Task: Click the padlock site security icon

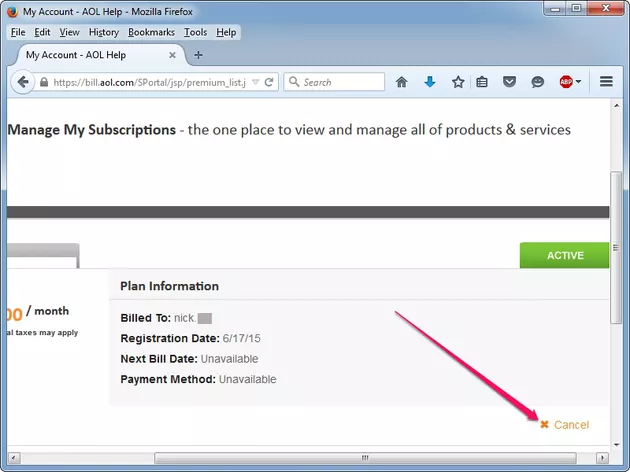Action: pyautogui.click(x=44, y=82)
